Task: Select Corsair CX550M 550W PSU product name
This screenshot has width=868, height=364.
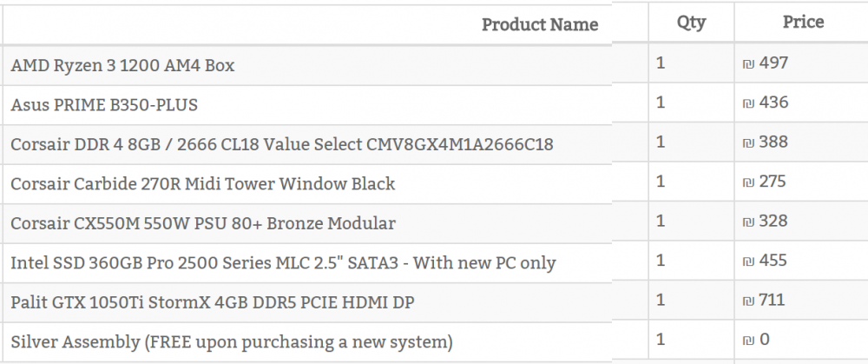Action: (x=203, y=222)
